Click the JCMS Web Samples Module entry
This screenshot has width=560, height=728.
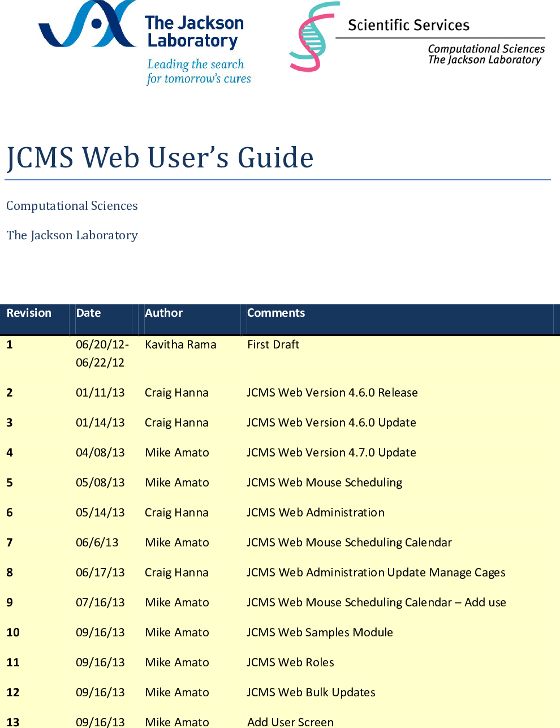pyautogui.click(x=320, y=632)
